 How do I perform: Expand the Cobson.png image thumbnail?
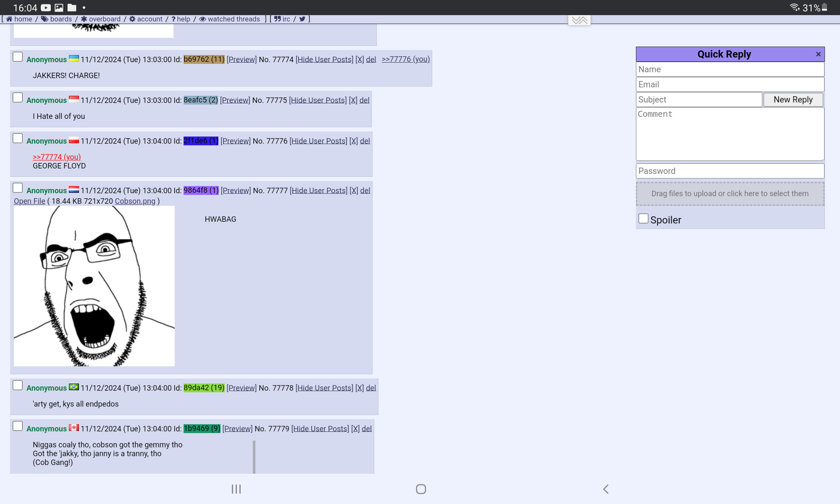(94, 286)
